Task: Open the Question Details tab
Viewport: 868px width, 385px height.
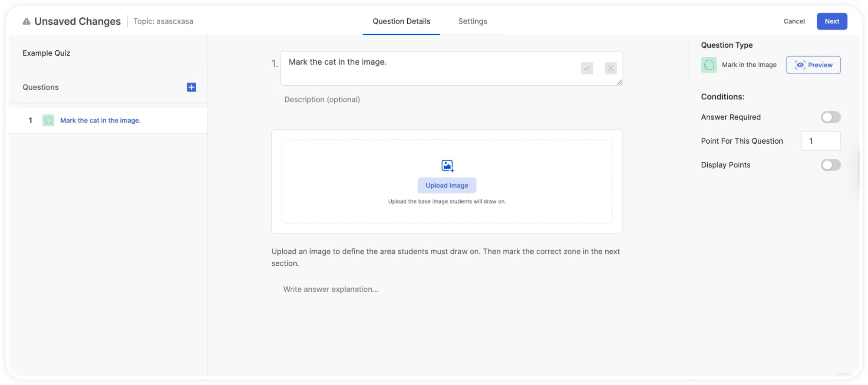Action: tap(401, 21)
